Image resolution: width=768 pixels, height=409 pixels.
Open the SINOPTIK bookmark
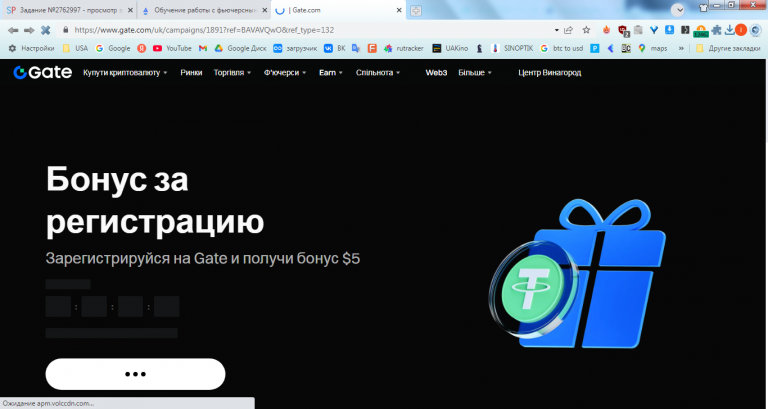point(512,48)
